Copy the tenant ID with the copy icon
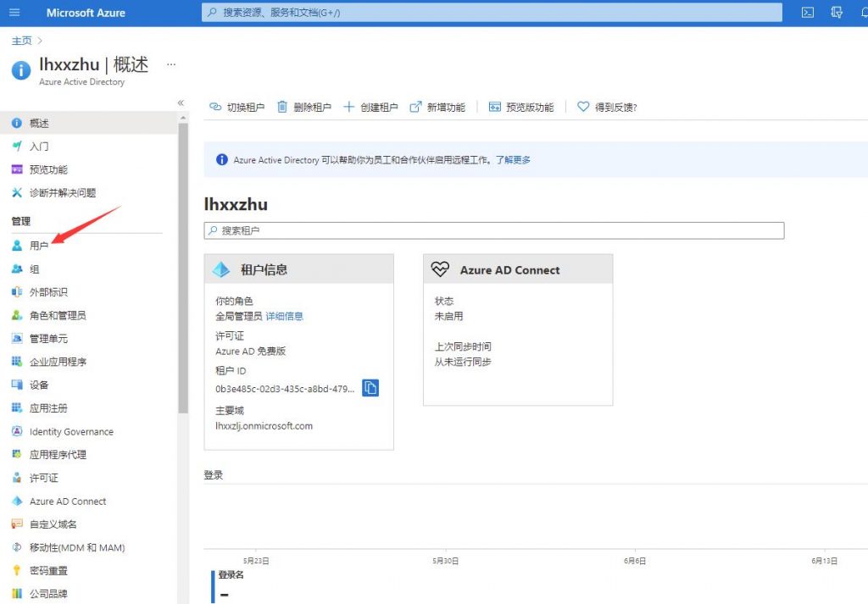This screenshot has height=604, width=868. (x=370, y=388)
